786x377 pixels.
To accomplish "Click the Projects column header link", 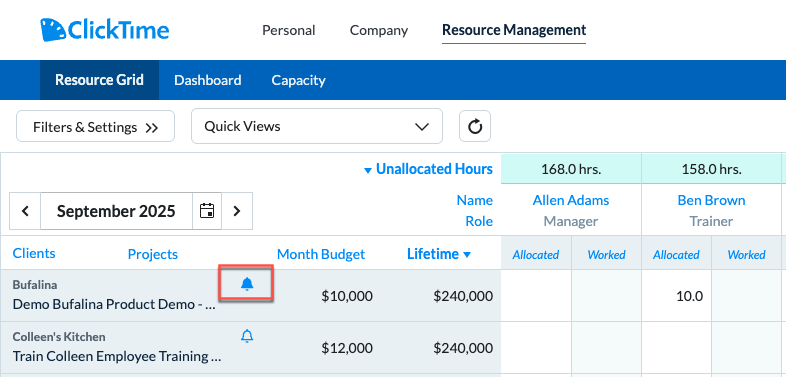I will coord(153,254).
